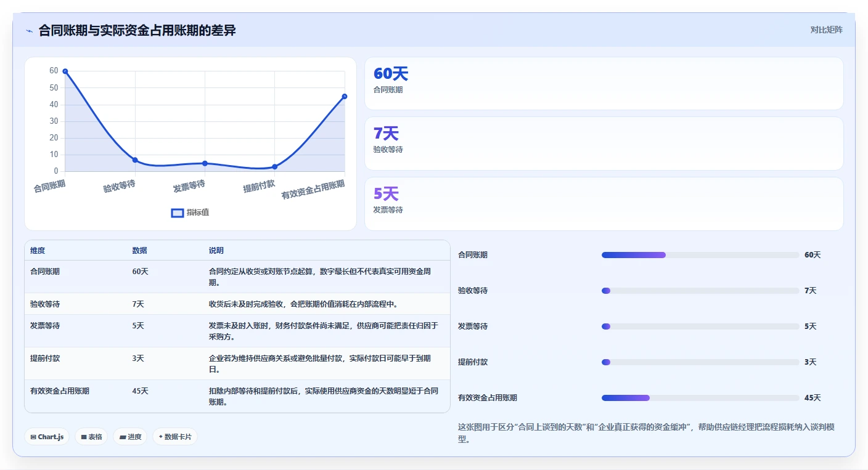Click the lightning icon beside the title
Screen dimensions: 868x470
pos(29,31)
